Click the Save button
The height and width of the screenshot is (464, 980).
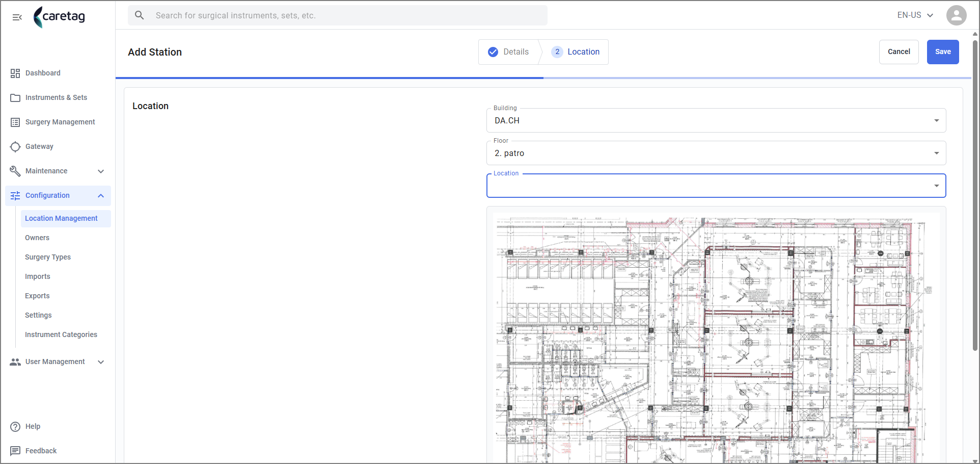click(x=943, y=52)
